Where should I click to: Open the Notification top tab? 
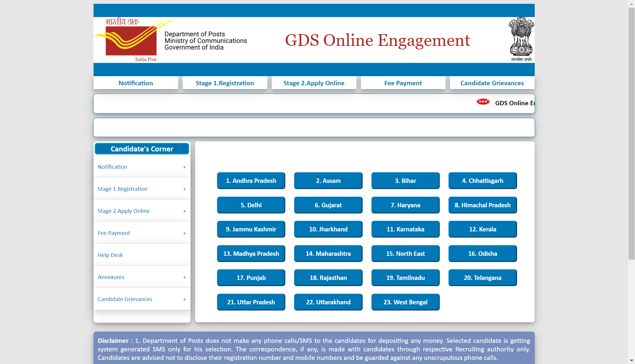point(136,83)
